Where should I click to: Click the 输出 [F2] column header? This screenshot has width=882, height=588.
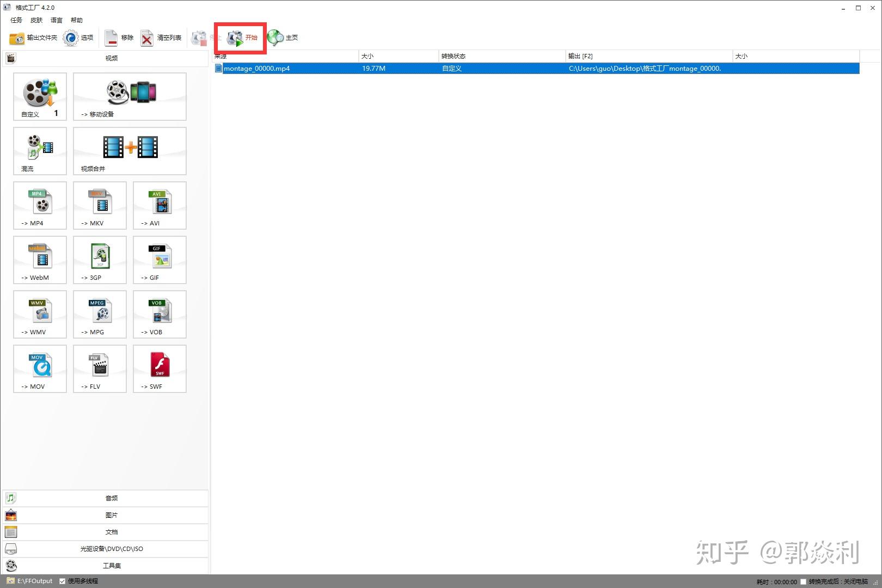[x=649, y=56]
